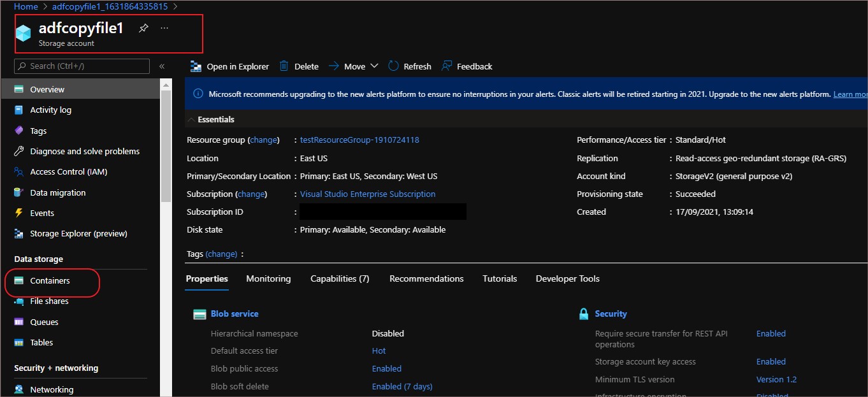Open Visual Studio Enterprise Subscription link
The height and width of the screenshot is (397, 868).
click(x=368, y=194)
